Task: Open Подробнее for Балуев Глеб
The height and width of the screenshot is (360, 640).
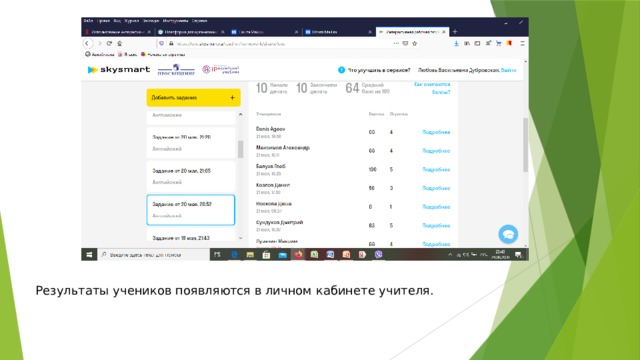Action: pyautogui.click(x=436, y=169)
